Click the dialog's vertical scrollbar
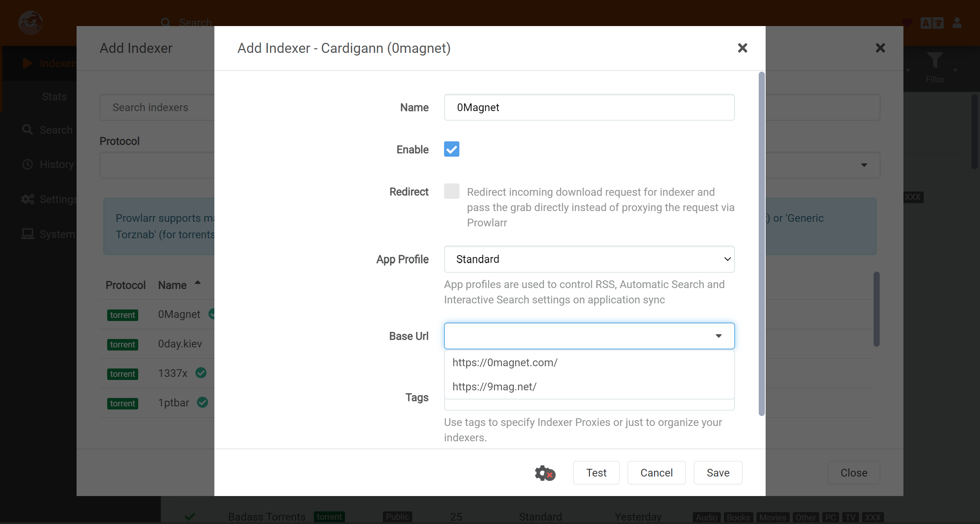The width and height of the screenshot is (980, 524). [761, 243]
